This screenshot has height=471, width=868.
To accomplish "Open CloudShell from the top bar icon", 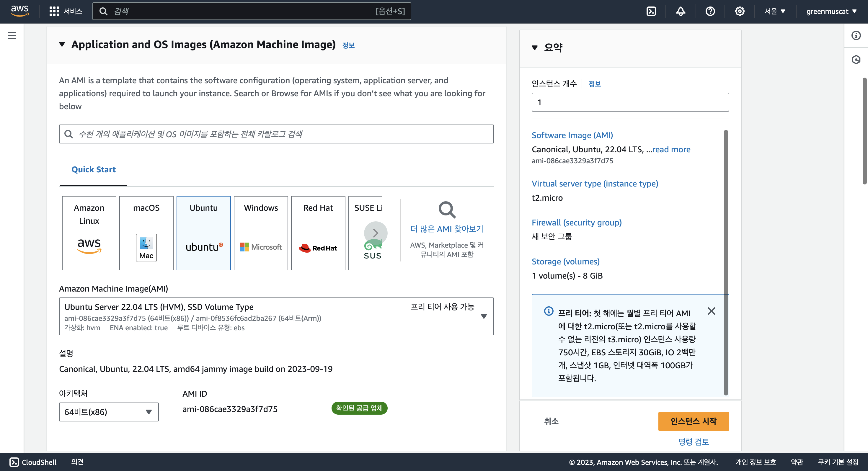I will [651, 11].
